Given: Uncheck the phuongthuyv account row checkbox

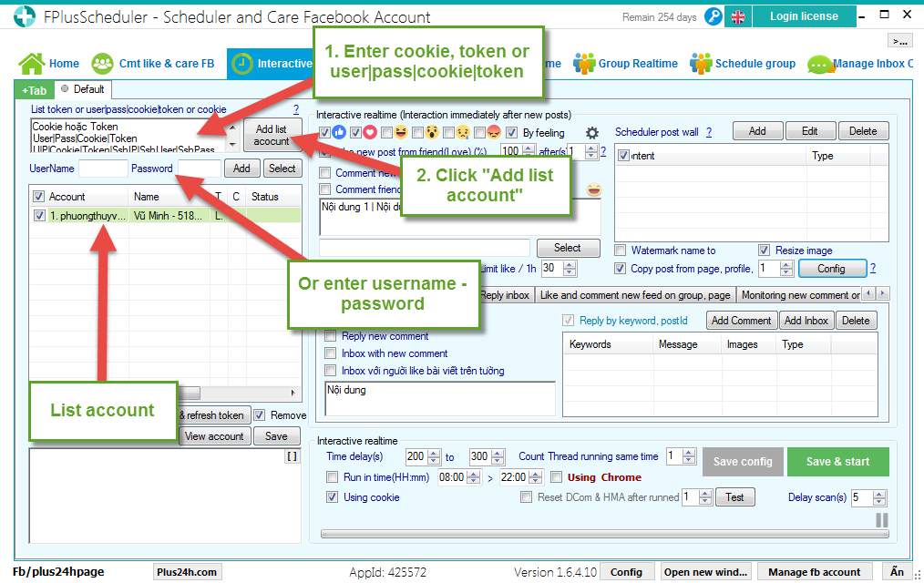Looking at the screenshot, I should (39, 216).
